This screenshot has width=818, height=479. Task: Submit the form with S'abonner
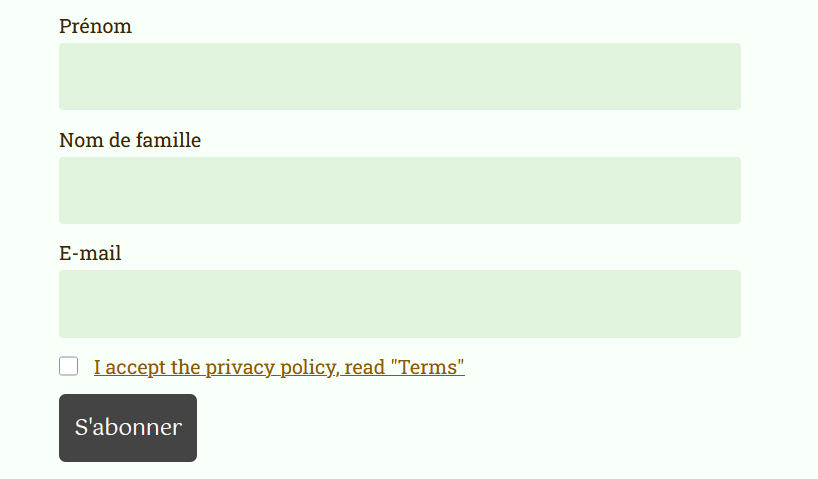128,428
